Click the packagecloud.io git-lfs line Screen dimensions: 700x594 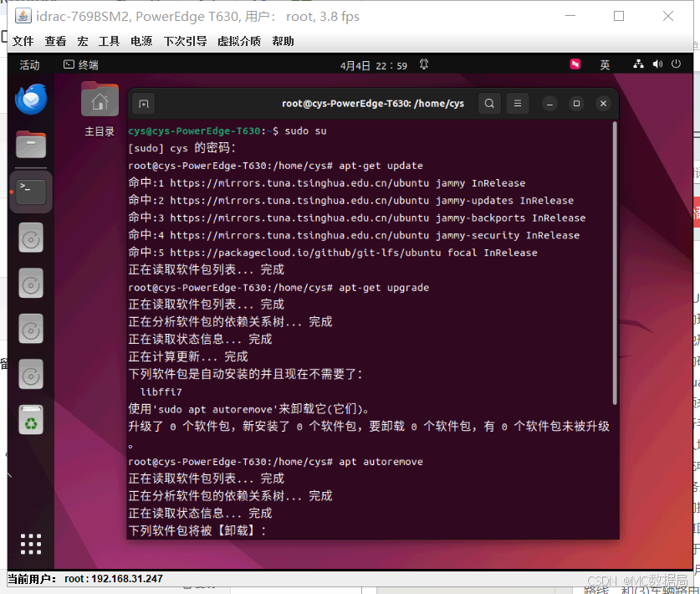pos(333,253)
